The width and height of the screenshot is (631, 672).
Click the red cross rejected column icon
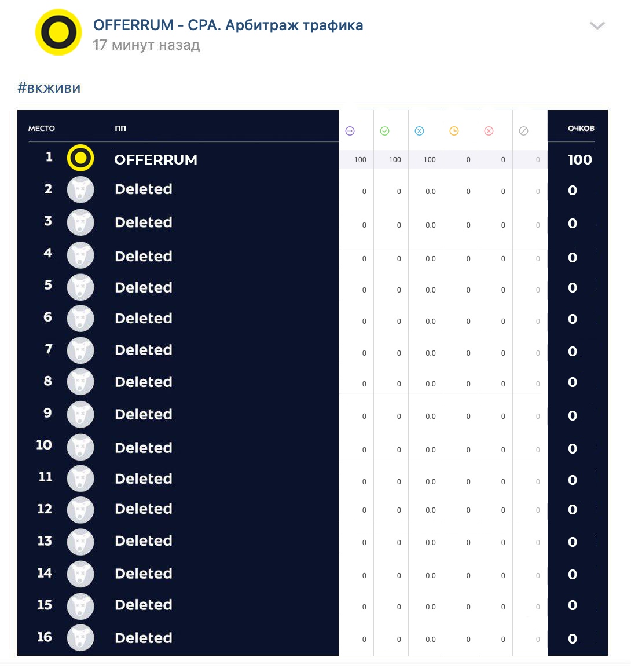click(489, 131)
